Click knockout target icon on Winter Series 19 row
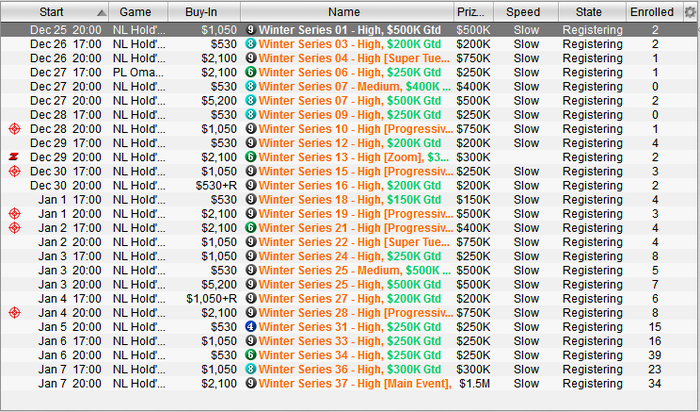The image size is (700, 412). [15, 214]
